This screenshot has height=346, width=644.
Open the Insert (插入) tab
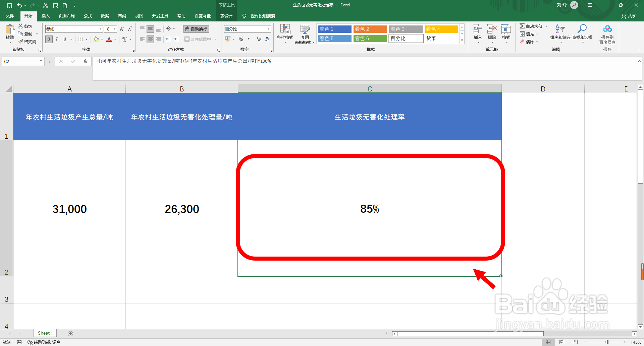tap(45, 16)
